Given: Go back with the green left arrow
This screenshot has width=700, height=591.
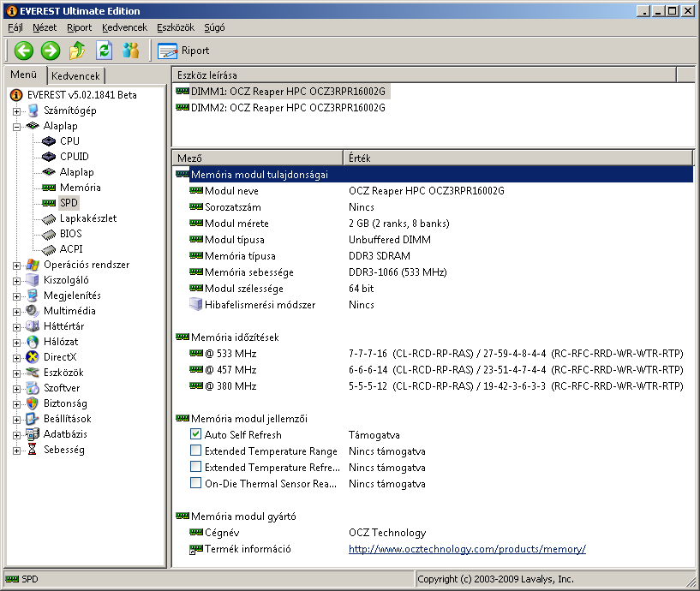Looking at the screenshot, I should 24,51.
